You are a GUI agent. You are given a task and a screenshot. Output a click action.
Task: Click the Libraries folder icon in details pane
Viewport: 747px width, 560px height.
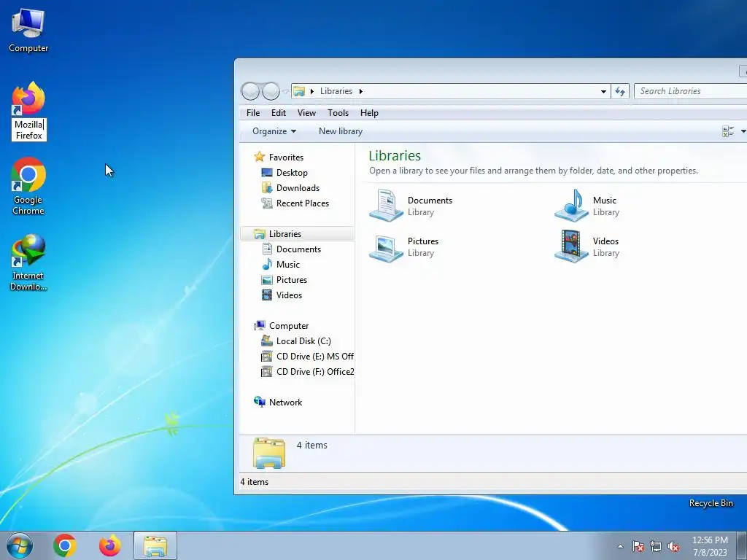[x=269, y=453]
